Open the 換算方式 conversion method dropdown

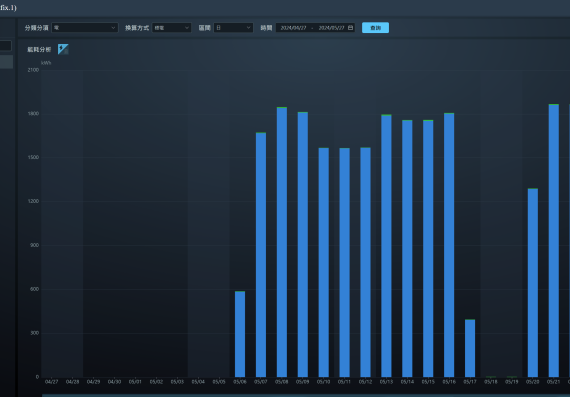pos(172,28)
